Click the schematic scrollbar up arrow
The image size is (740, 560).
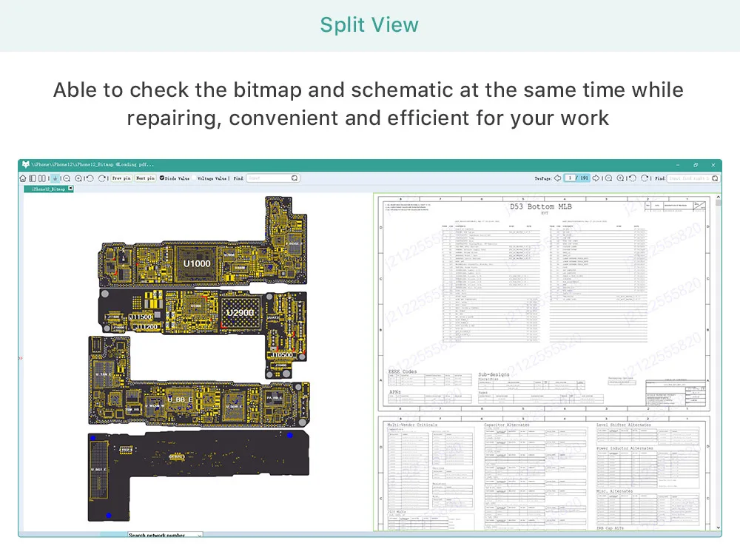coord(719,196)
